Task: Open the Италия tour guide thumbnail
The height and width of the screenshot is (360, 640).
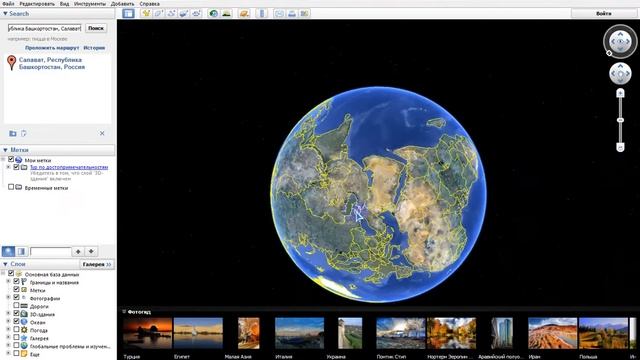Action: click(x=299, y=333)
